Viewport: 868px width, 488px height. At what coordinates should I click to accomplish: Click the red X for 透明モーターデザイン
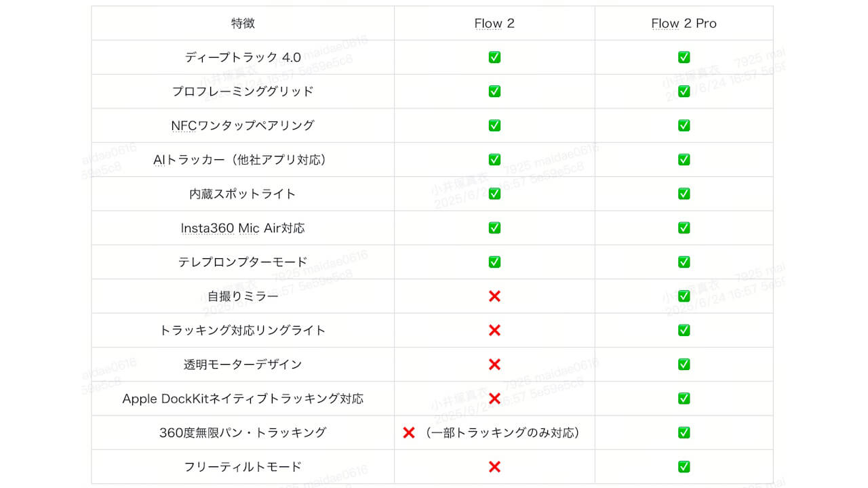coord(494,365)
